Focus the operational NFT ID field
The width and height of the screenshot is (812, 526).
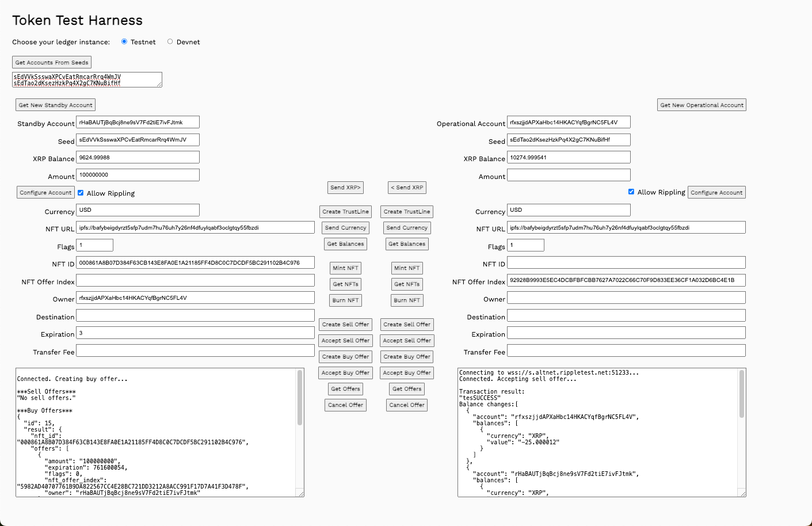[x=626, y=263]
